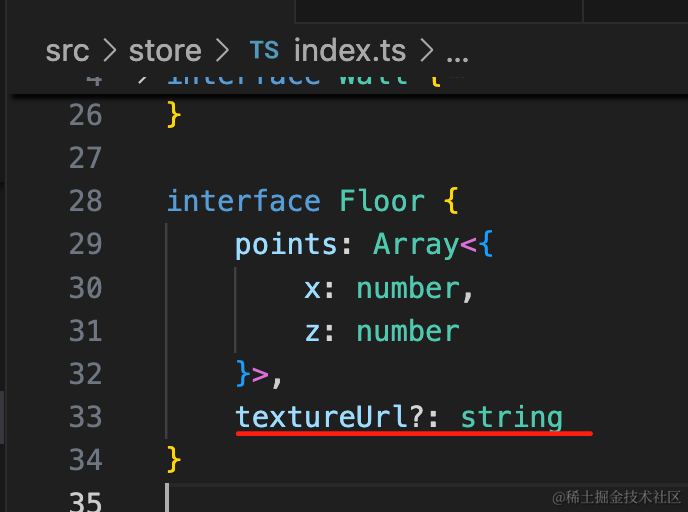Click the 'x' property on line 30
Viewport: 688px width, 512px height.
click(x=312, y=289)
